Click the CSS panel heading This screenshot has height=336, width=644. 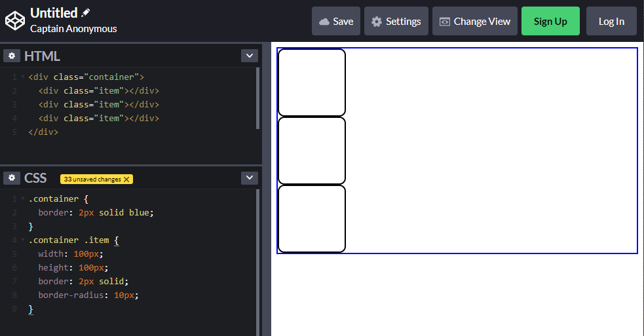[35, 178]
